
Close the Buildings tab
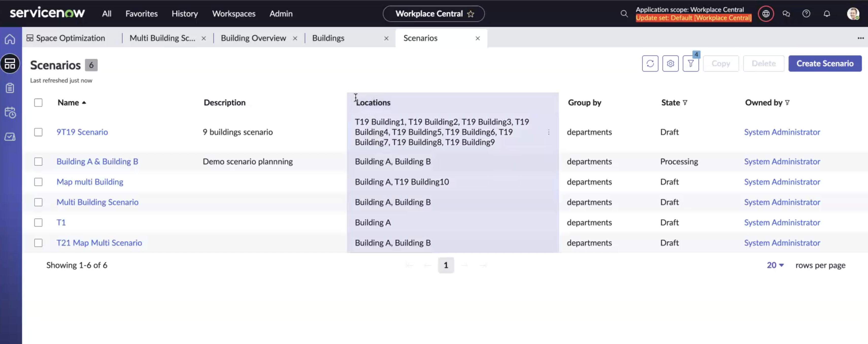coord(386,38)
